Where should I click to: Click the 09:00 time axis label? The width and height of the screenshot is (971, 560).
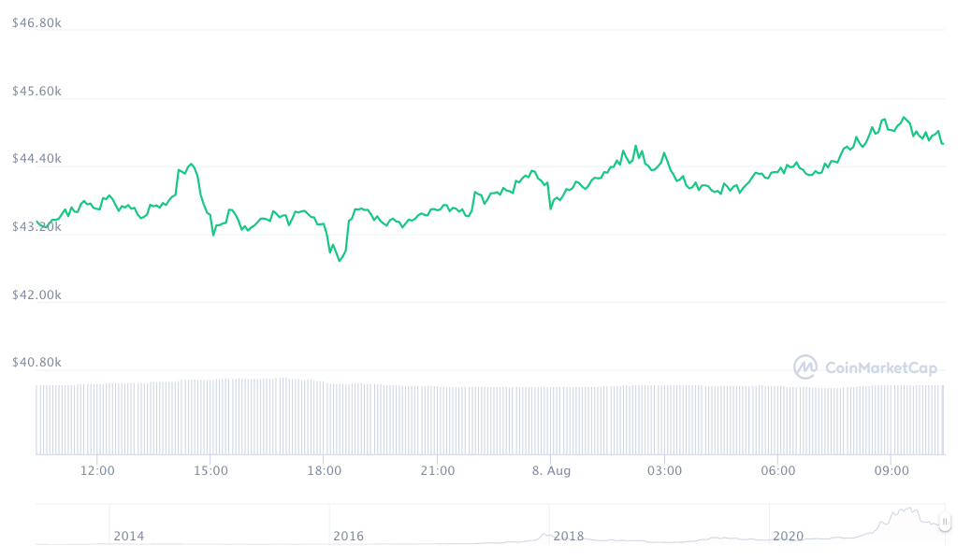click(x=891, y=471)
